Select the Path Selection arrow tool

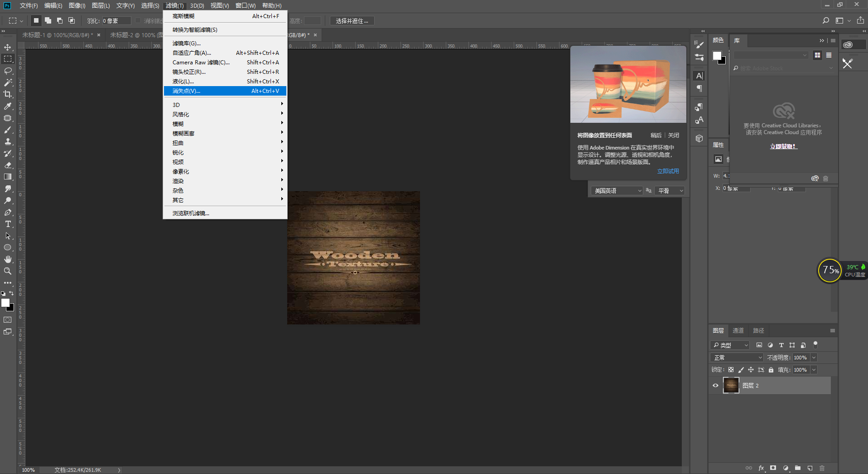point(8,236)
